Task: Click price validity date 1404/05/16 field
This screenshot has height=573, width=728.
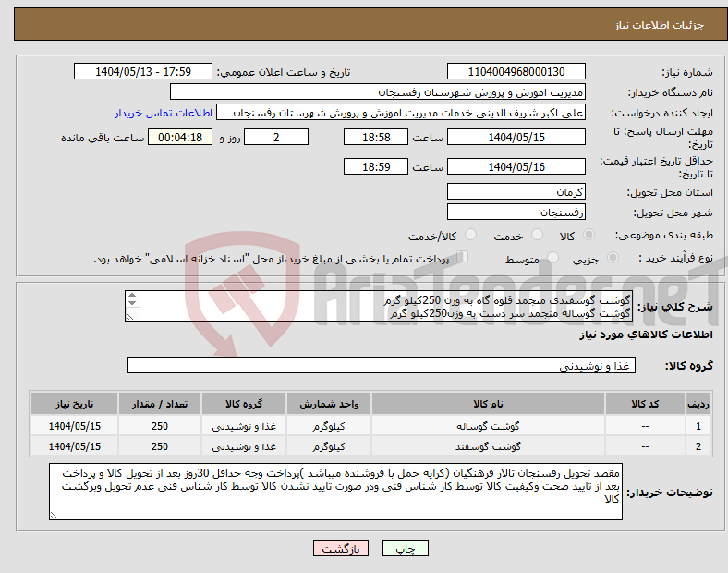Action: (516, 166)
